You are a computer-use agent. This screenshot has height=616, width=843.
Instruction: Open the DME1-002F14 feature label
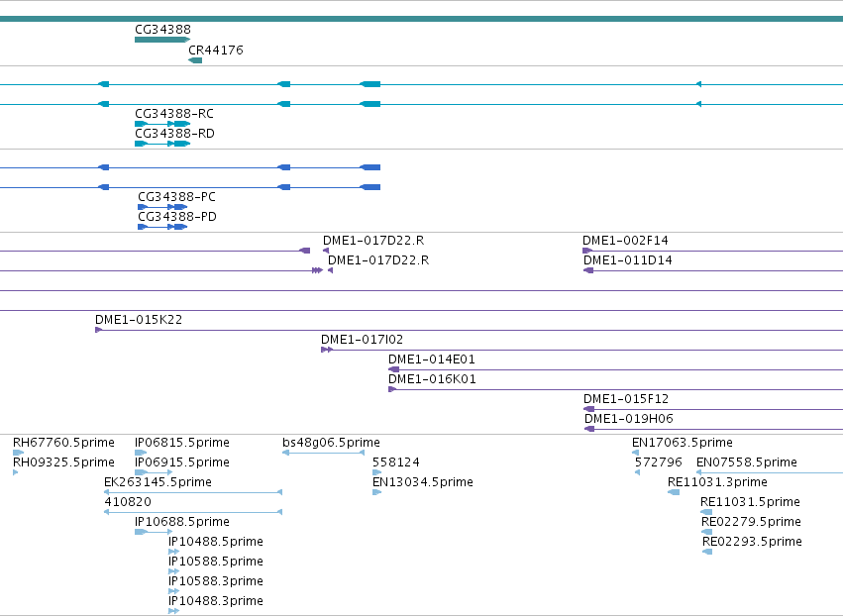point(625,241)
